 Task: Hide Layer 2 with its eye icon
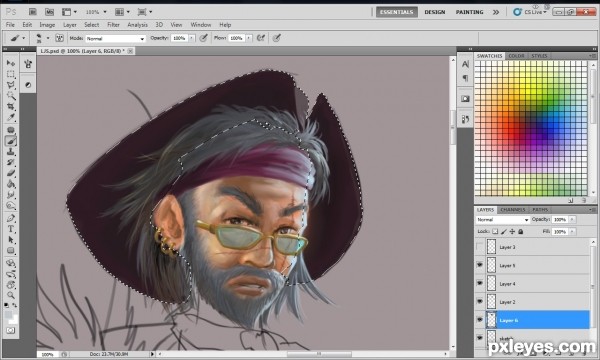pyautogui.click(x=480, y=301)
